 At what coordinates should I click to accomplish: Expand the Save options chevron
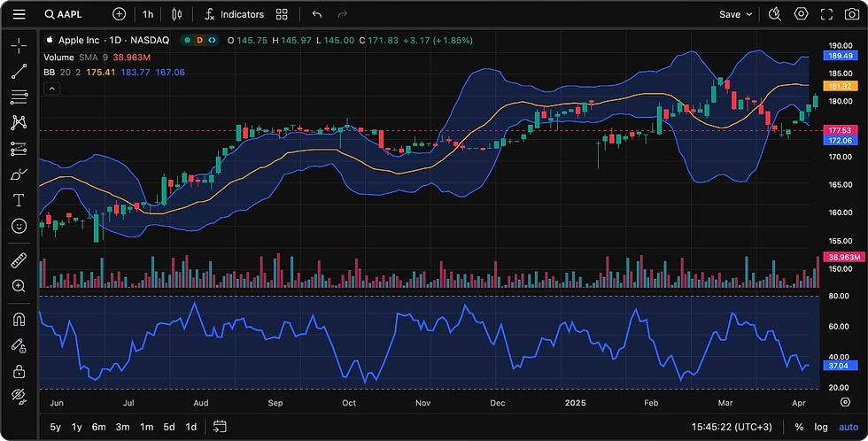coord(749,14)
